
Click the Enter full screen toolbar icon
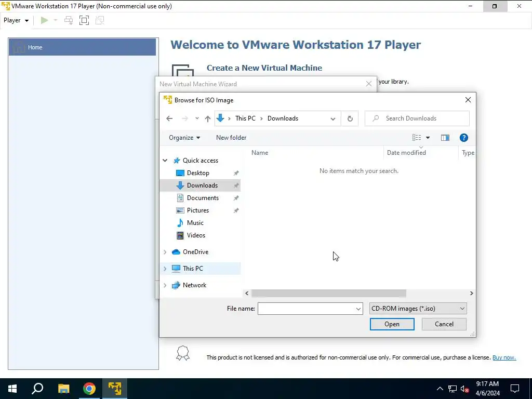(x=84, y=20)
